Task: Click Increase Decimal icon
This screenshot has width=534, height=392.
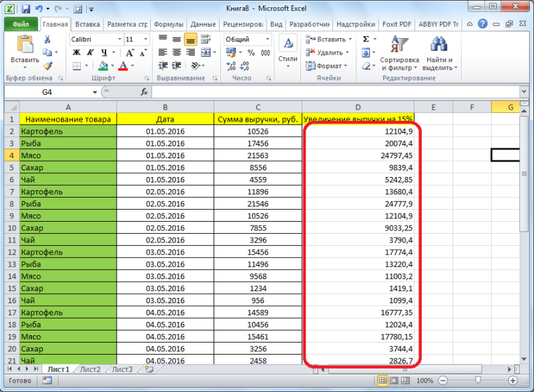Action: pyautogui.click(x=231, y=65)
